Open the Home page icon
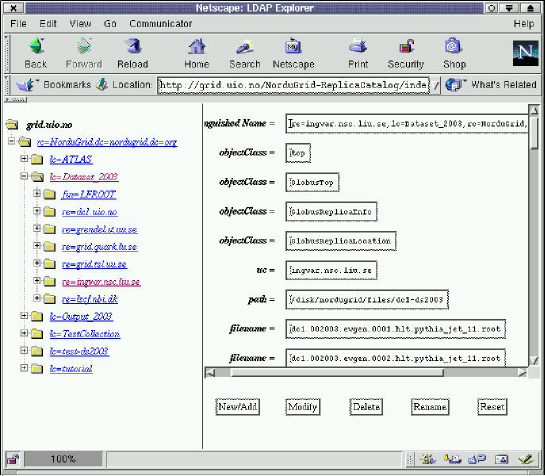This screenshot has width=545, height=476. (x=197, y=46)
